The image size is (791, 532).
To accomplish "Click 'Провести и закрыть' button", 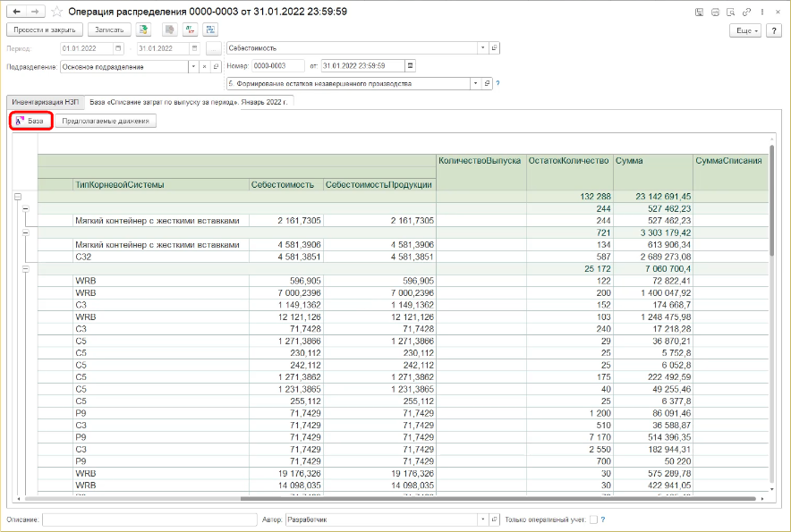I will coord(45,30).
